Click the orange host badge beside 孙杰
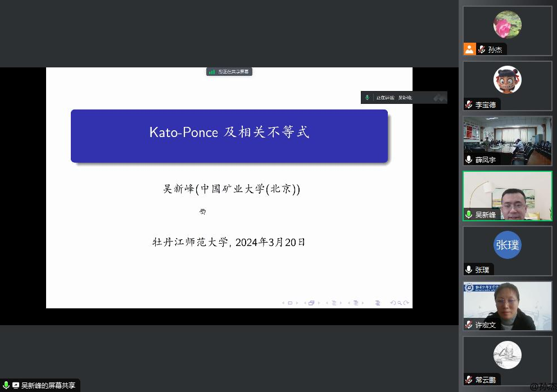The height and width of the screenshot is (392, 557). pos(470,49)
